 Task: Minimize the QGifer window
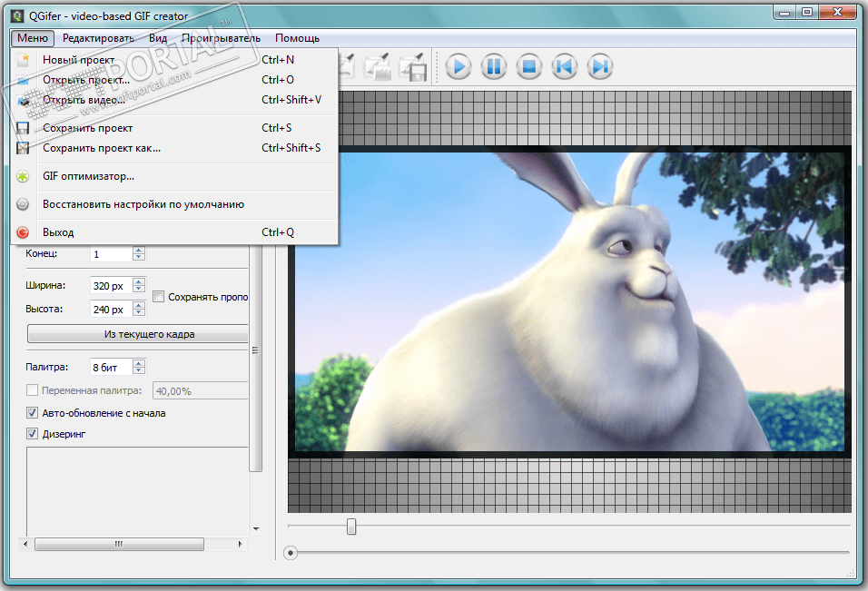pos(784,12)
